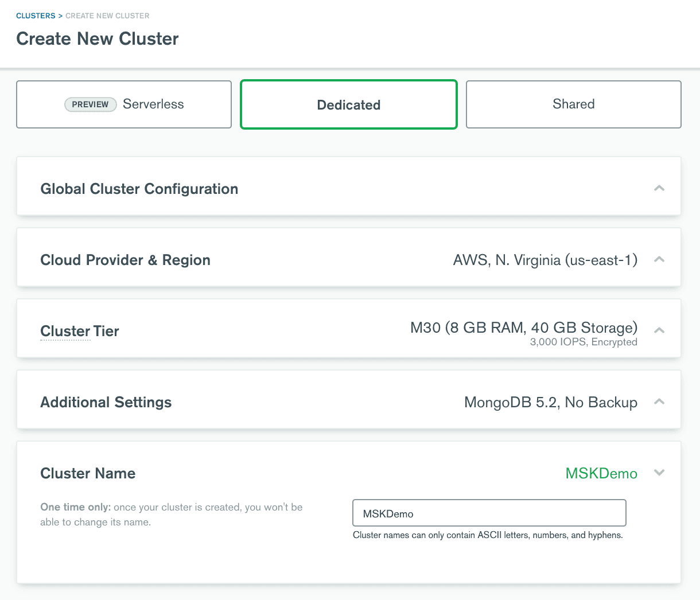Click the green MSKDemo name summary

pos(601,474)
